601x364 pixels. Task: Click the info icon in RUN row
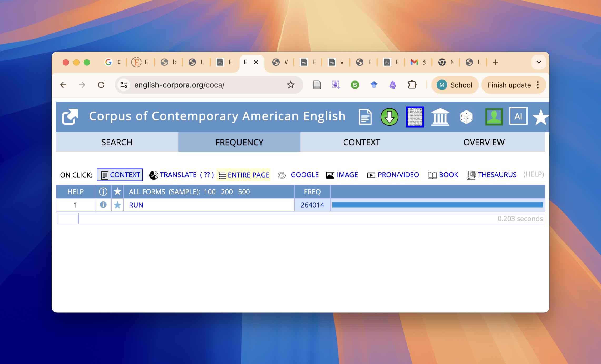(x=103, y=205)
